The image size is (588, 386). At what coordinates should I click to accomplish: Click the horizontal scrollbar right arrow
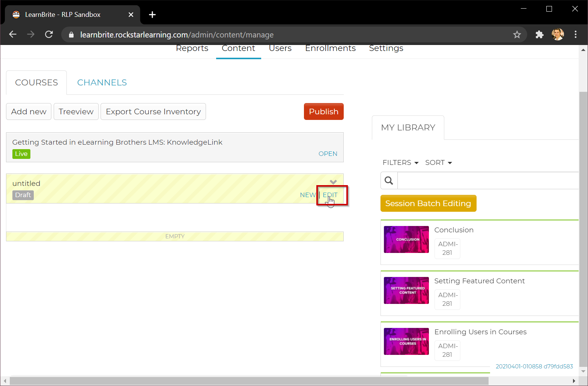point(574,381)
